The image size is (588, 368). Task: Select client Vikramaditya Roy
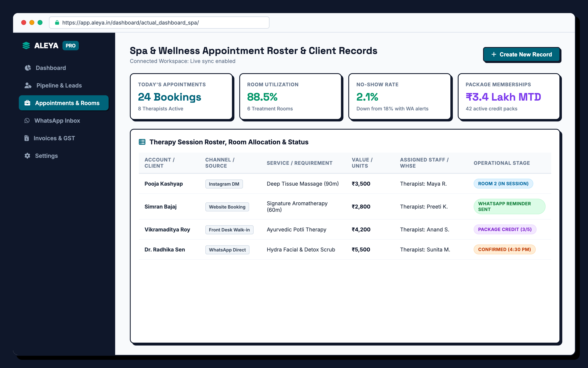(167, 230)
